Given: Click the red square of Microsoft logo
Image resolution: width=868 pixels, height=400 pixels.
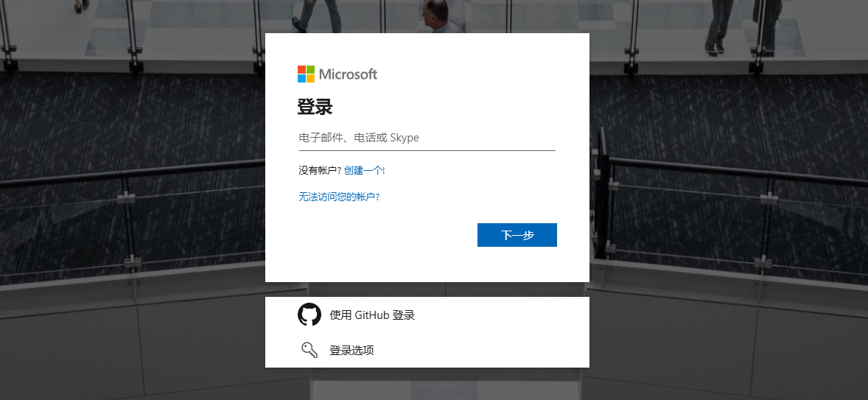Looking at the screenshot, I should (301, 70).
